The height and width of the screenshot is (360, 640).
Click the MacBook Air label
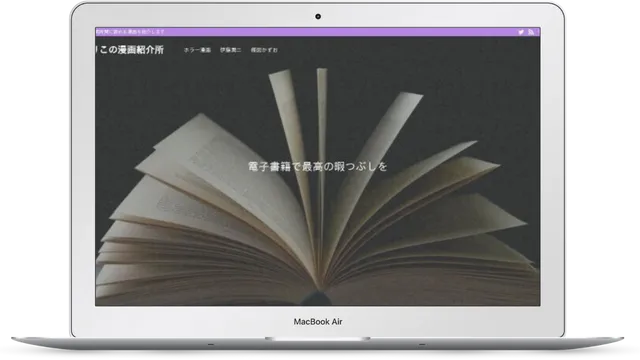click(318, 322)
